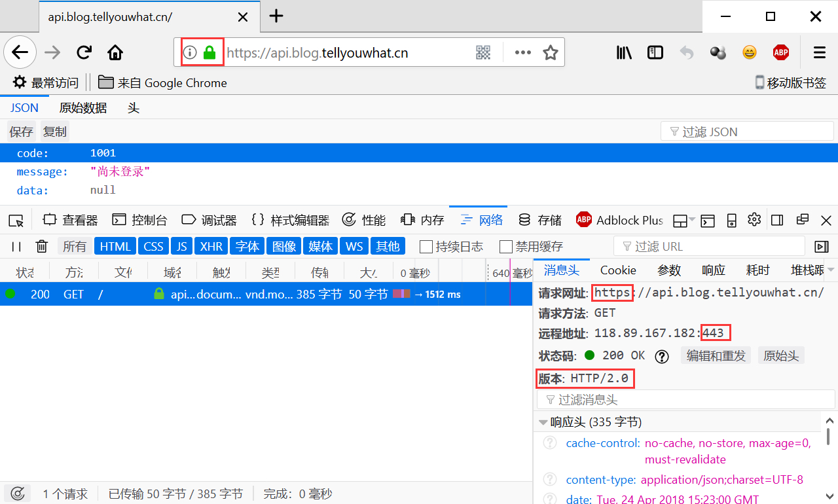Enable the 持续日志 checkbox
The height and width of the screenshot is (504, 838).
click(426, 246)
